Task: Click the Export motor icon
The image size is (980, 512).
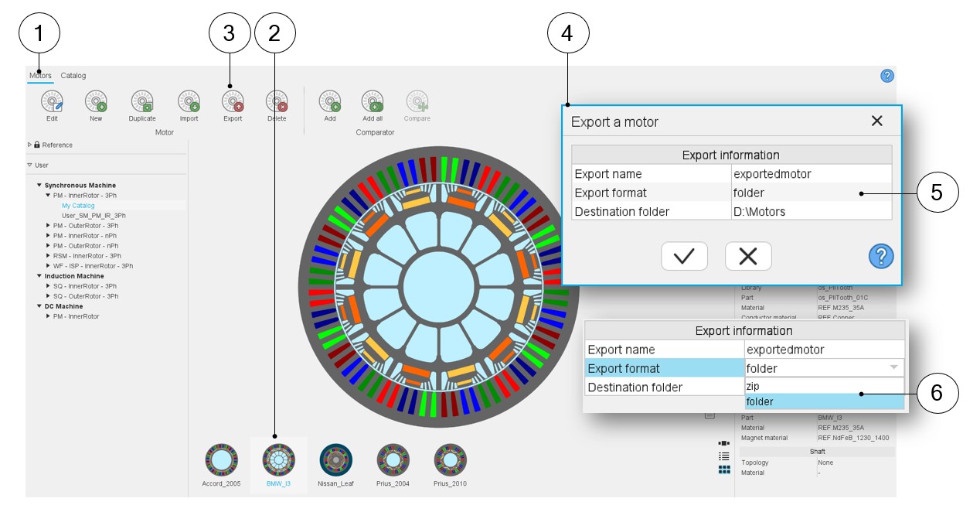Action: click(x=233, y=101)
